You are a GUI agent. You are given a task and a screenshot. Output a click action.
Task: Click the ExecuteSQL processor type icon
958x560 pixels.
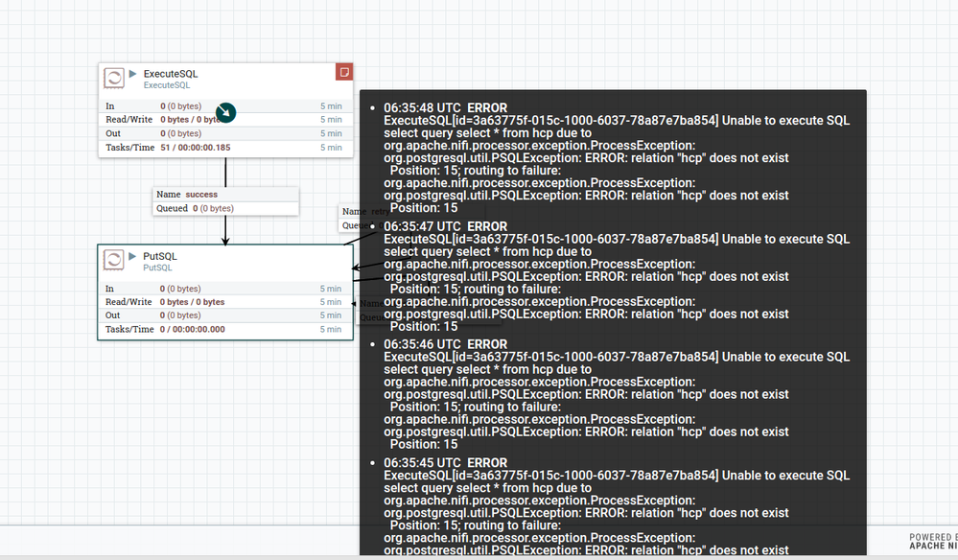pos(113,78)
